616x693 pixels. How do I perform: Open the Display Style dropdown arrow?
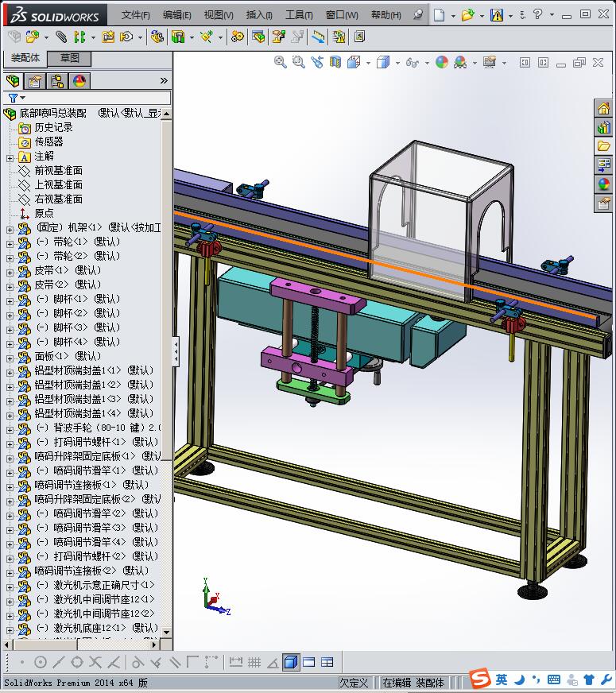pos(397,63)
